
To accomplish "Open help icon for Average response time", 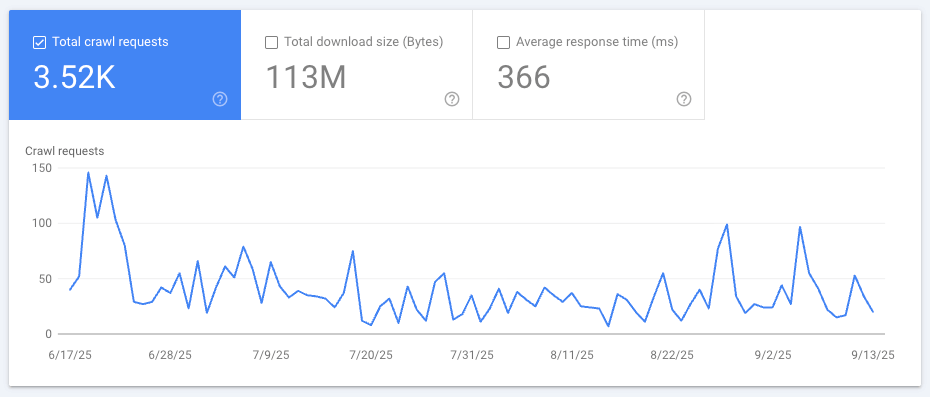I will [x=684, y=99].
